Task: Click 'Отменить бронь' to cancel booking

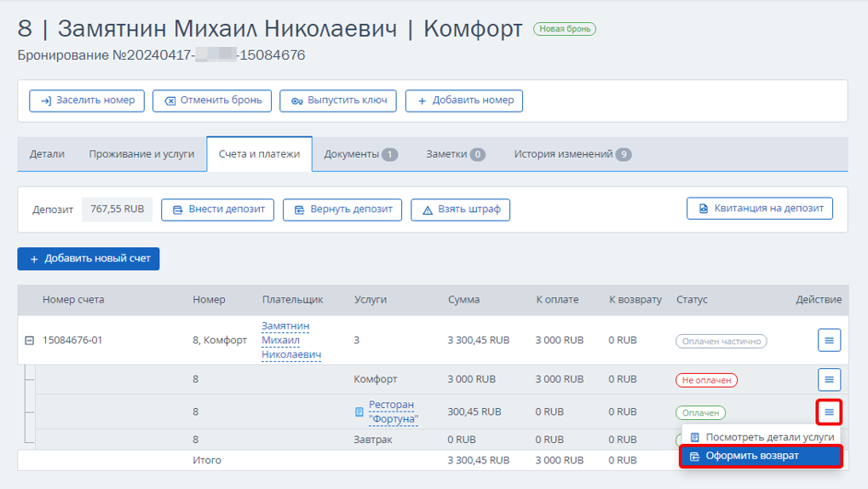Action: [x=212, y=101]
